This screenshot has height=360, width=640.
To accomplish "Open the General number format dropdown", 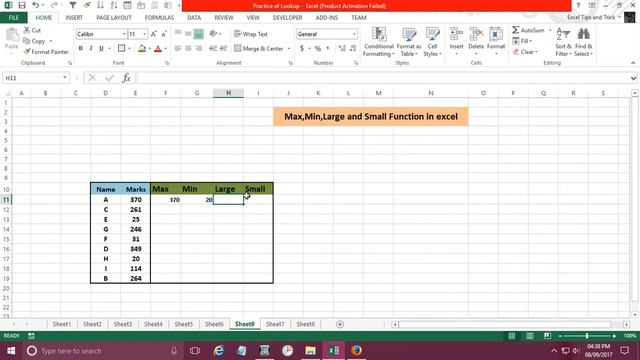I will [354, 34].
